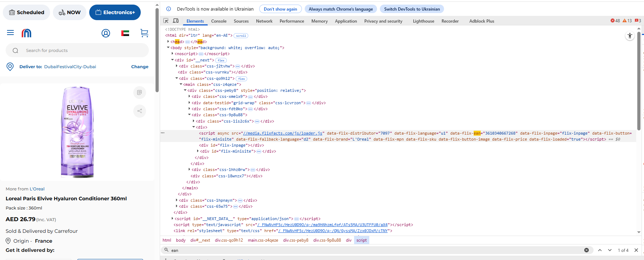The width and height of the screenshot is (644, 260).
Task: Clear the DevTools search field
Action: click(x=587, y=250)
